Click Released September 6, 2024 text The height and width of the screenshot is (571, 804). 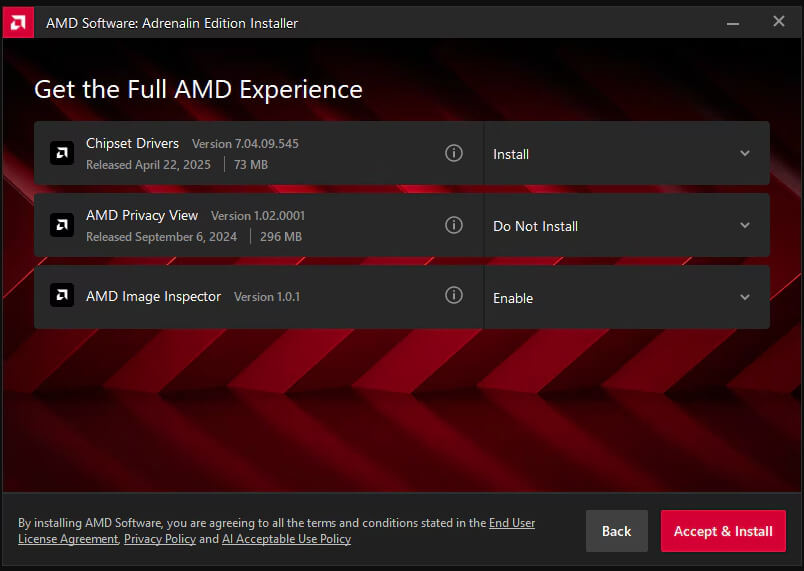click(162, 237)
